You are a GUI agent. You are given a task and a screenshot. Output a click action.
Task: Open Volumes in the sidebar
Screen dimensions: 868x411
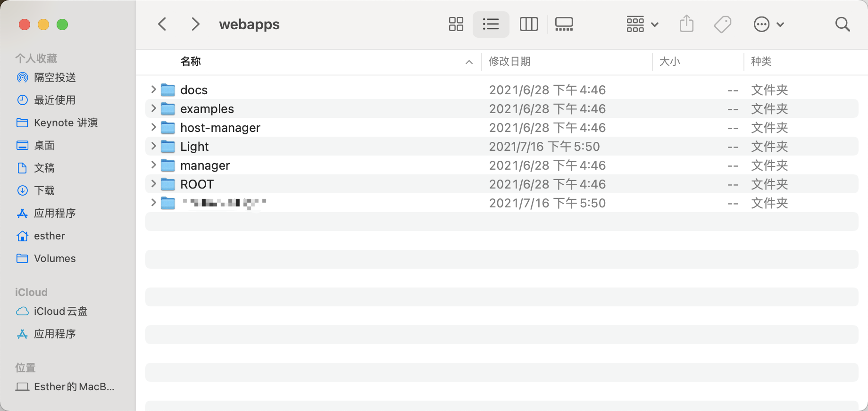pos(46,258)
